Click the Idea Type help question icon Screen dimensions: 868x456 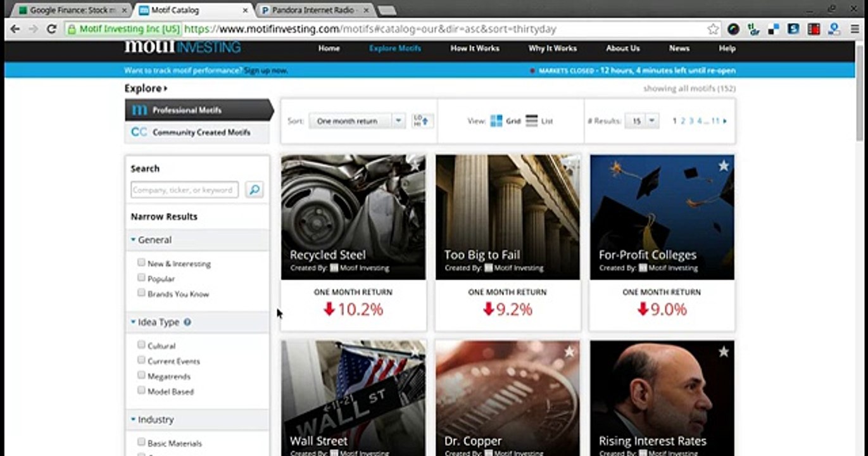pos(187,322)
